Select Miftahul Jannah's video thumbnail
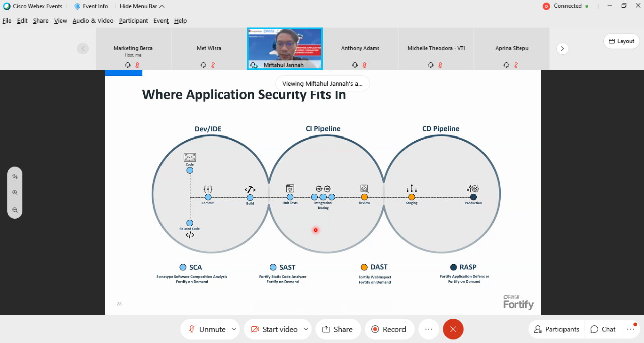The height and width of the screenshot is (343, 644). pos(285,48)
